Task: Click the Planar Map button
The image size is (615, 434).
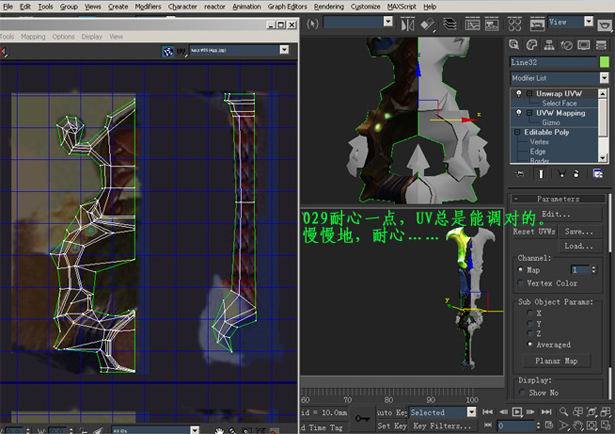Action: [557, 361]
